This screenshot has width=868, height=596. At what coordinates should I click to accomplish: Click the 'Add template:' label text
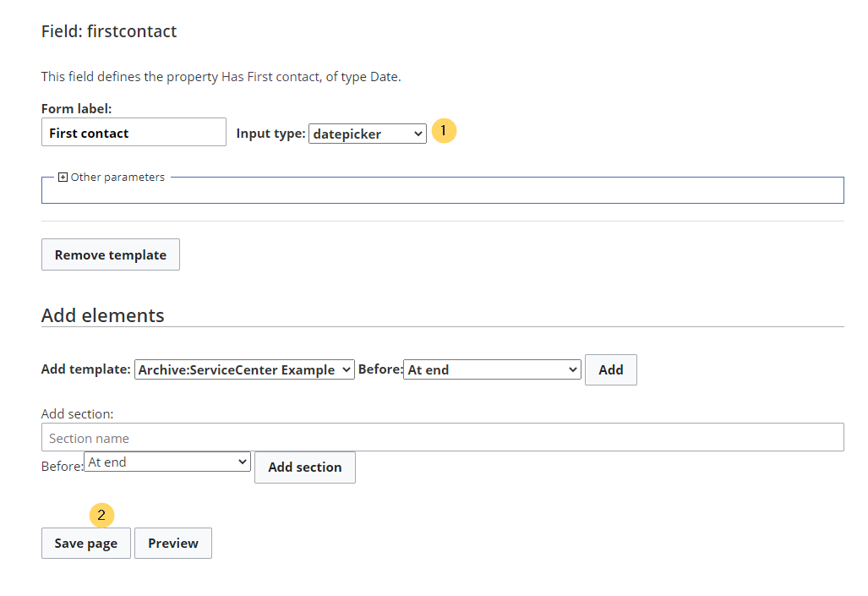tap(86, 369)
